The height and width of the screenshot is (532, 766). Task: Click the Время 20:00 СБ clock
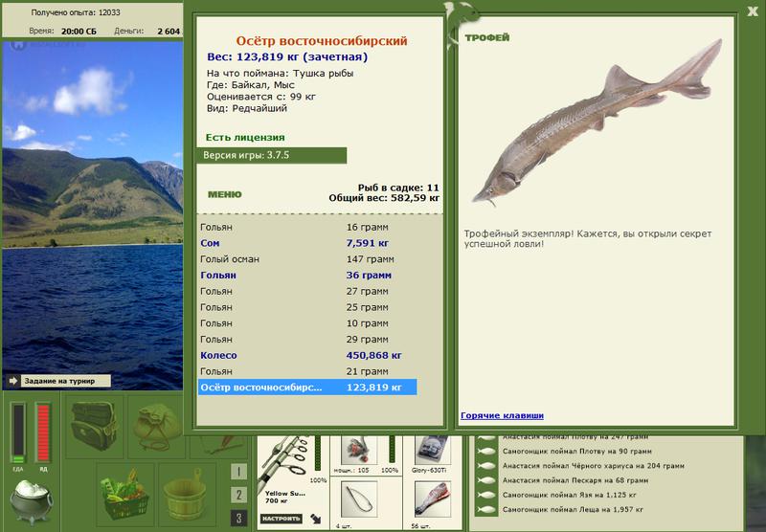pos(79,32)
